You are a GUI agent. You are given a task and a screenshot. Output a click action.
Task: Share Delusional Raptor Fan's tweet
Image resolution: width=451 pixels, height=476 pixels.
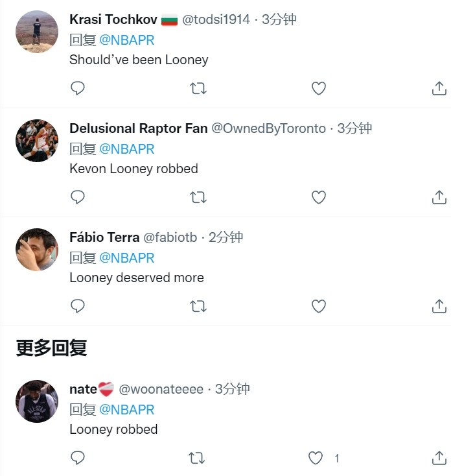(439, 197)
